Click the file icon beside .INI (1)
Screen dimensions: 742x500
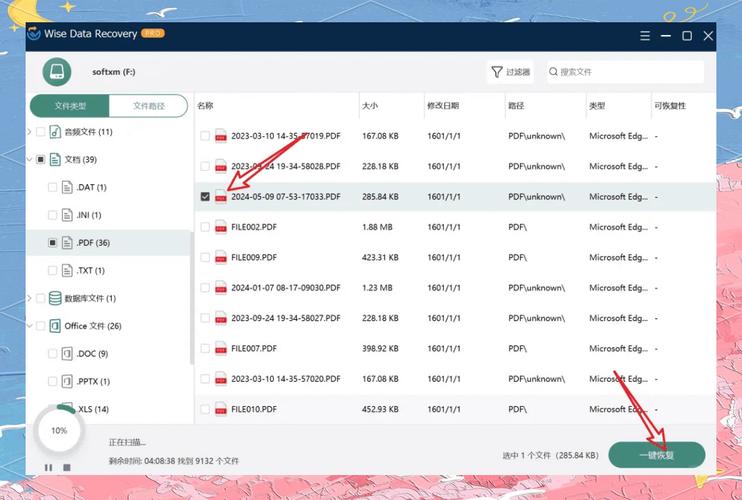pyautogui.click(x=67, y=215)
